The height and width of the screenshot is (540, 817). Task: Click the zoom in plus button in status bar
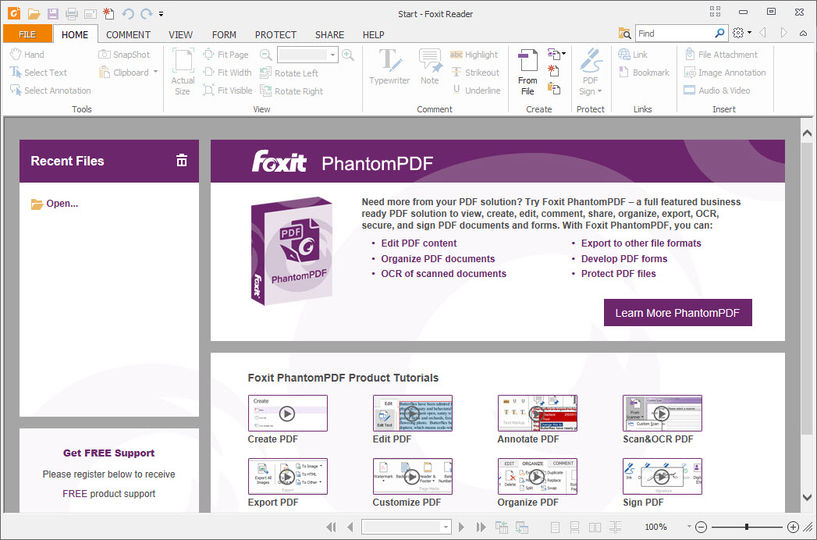(x=793, y=527)
